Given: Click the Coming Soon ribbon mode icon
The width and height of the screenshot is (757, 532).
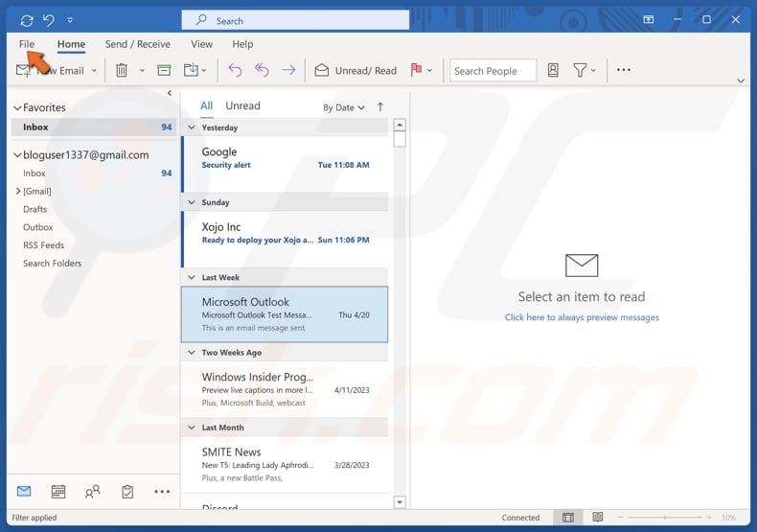Looking at the screenshot, I should (x=649, y=19).
